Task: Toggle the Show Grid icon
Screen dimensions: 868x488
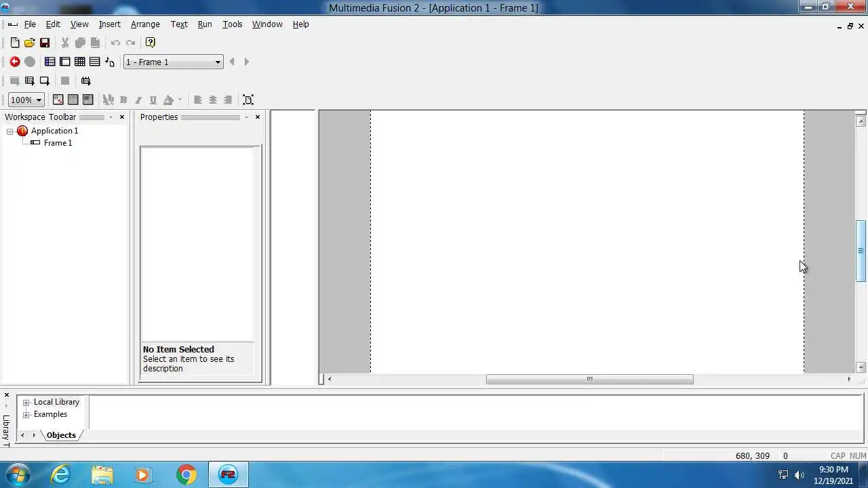Action: tap(73, 100)
